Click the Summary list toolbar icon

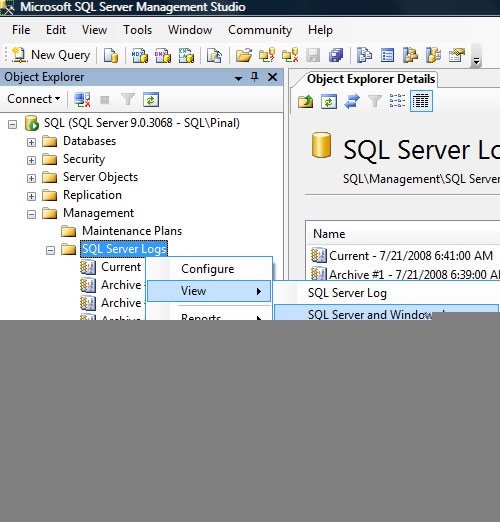pyautogui.click(x=387, y=55)
